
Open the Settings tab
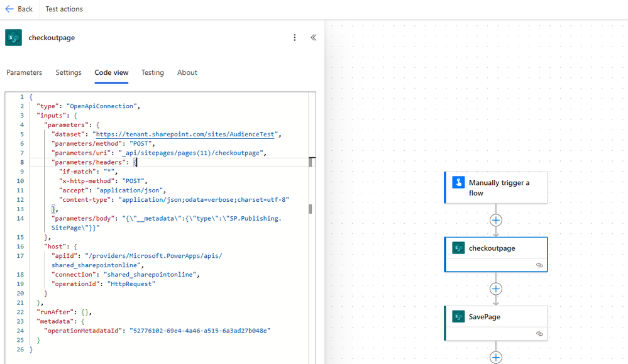69,73
